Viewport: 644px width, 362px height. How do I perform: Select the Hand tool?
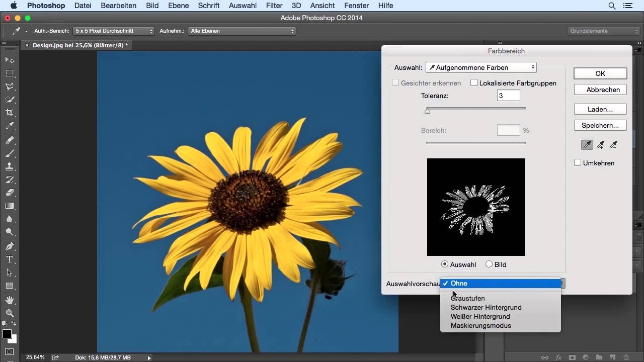pyautogui.click(x=9, y=300)
